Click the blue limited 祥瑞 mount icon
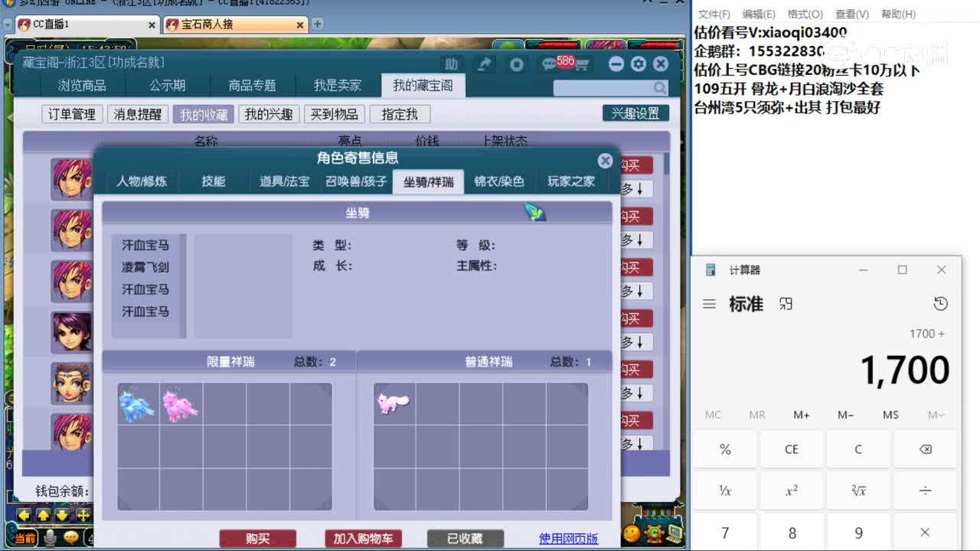 coord(138,404)
